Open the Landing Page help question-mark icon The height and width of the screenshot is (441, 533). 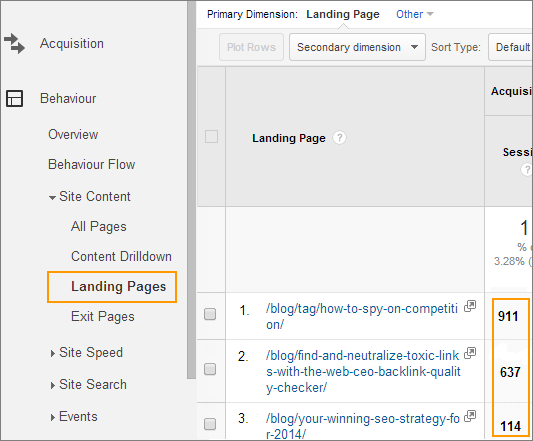339,138
